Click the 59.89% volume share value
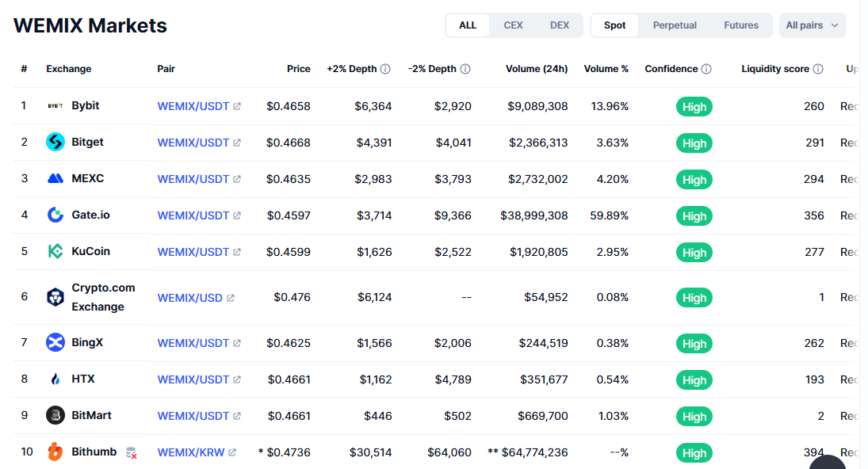The image size is (868, 469). [609, 215]
